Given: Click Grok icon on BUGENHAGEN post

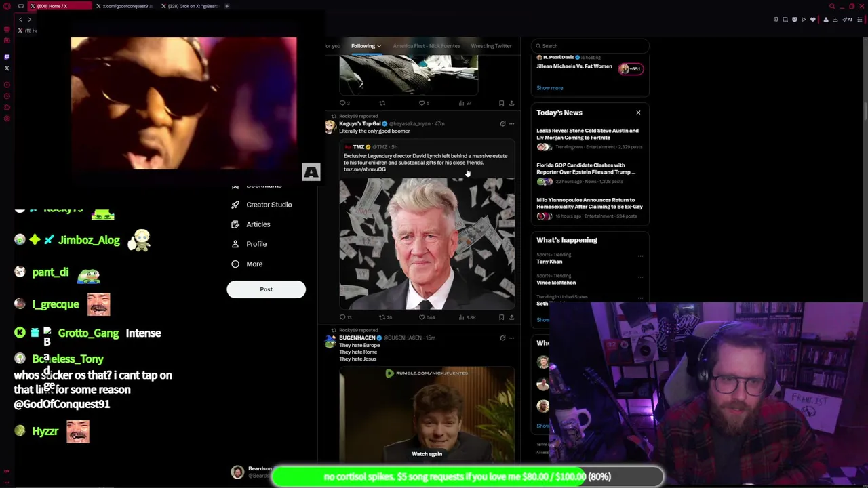Looking at the screenshot, I should tap(502, 338).
